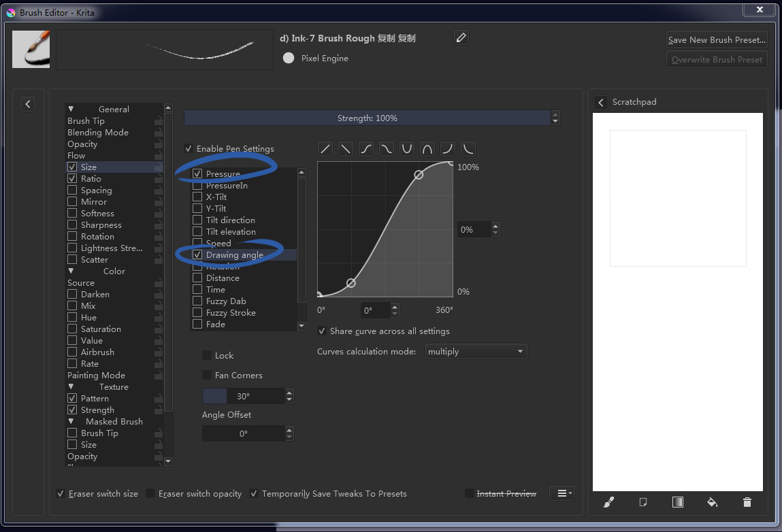Enable the Spacing option checkbox

[72, 190]
